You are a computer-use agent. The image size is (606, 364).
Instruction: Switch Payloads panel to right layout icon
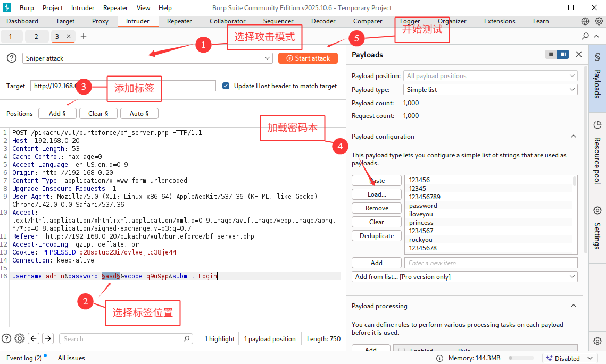coord(563,54)
